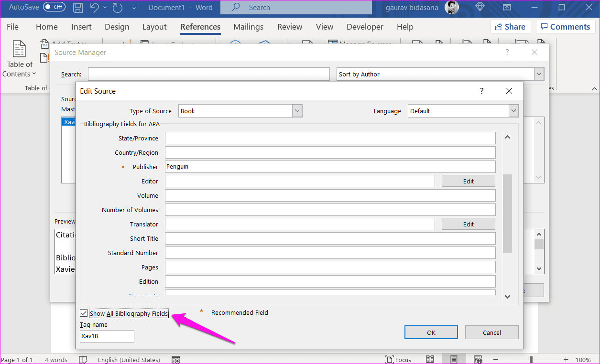
Task: Click the Edit Source help question mark
Action: click(482, 91)
